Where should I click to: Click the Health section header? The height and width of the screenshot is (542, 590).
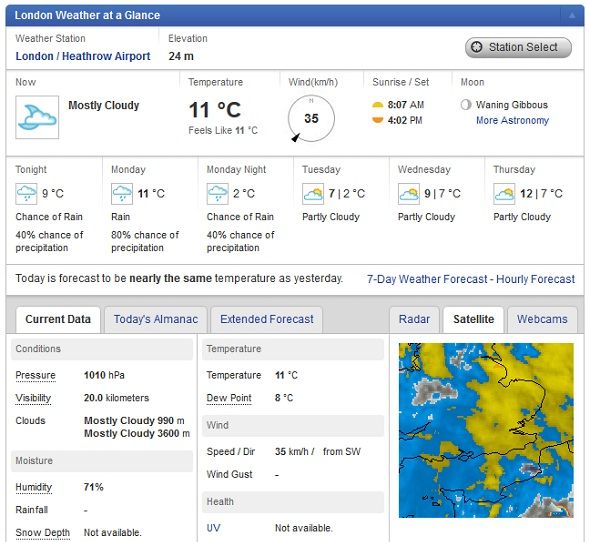coord(293,502)
